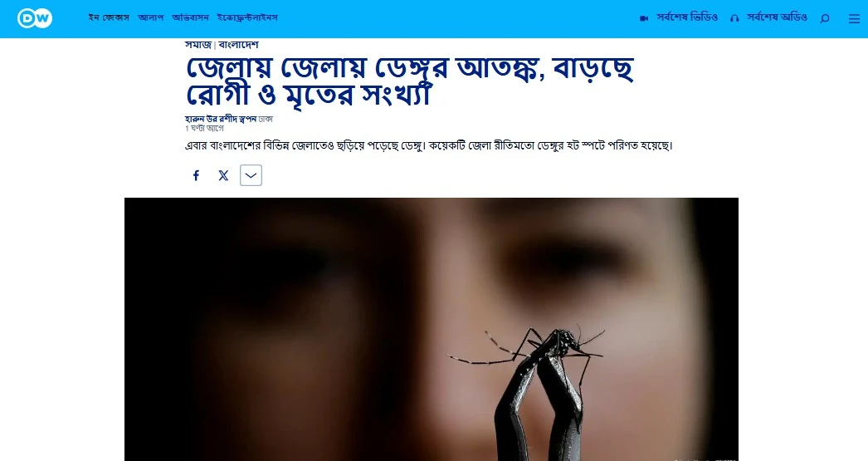Open the hamburger menu icon
Viewport: 868px width, 461px height.
tap(854, 18)
